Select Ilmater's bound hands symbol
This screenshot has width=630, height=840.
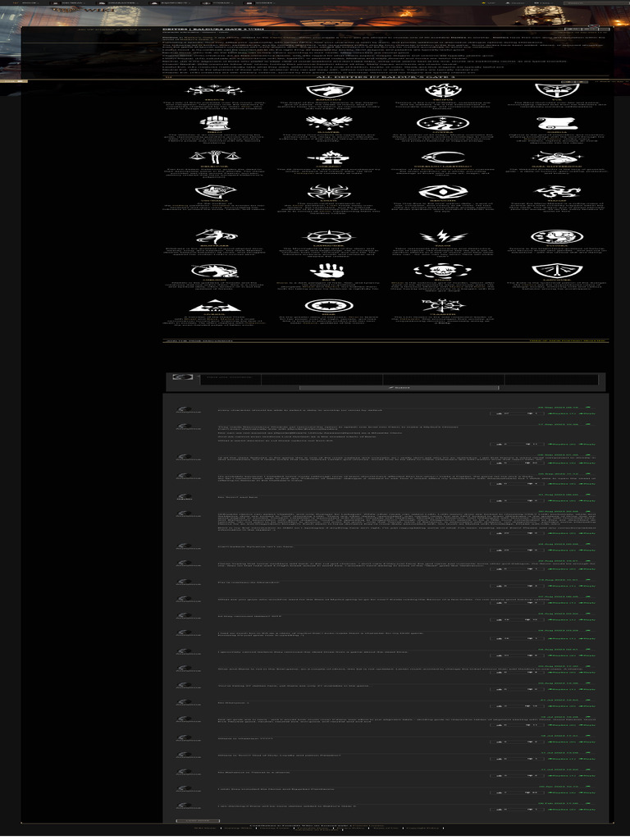(x=329, y=123)
